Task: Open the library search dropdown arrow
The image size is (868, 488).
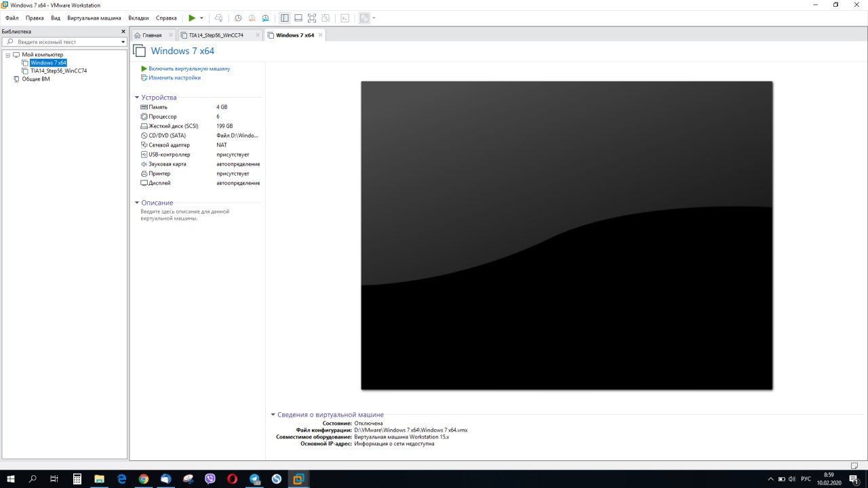Action: tap(123, 42)
